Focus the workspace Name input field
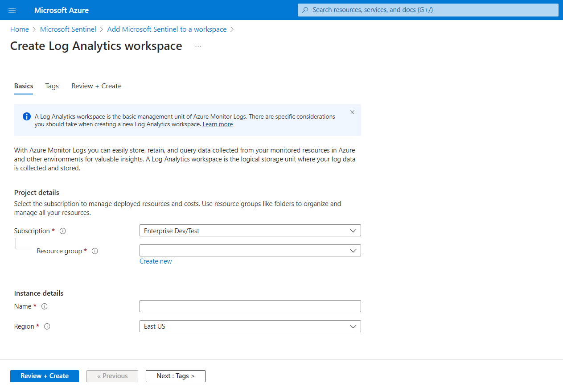 pyautogui.click(x=250, y=306)
